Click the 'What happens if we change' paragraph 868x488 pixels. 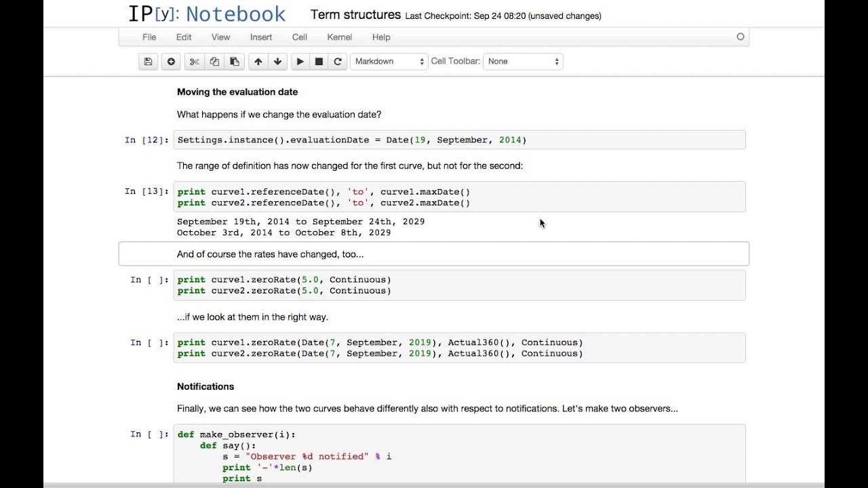(279, 115)
